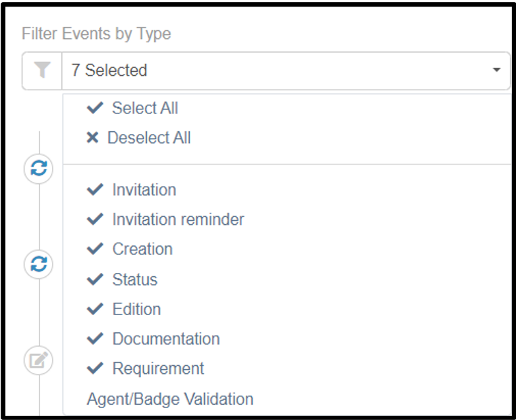The width and height of the screenshot is (516, 420).
Task: Click the Select All link
Action: [x=145, y=108]
